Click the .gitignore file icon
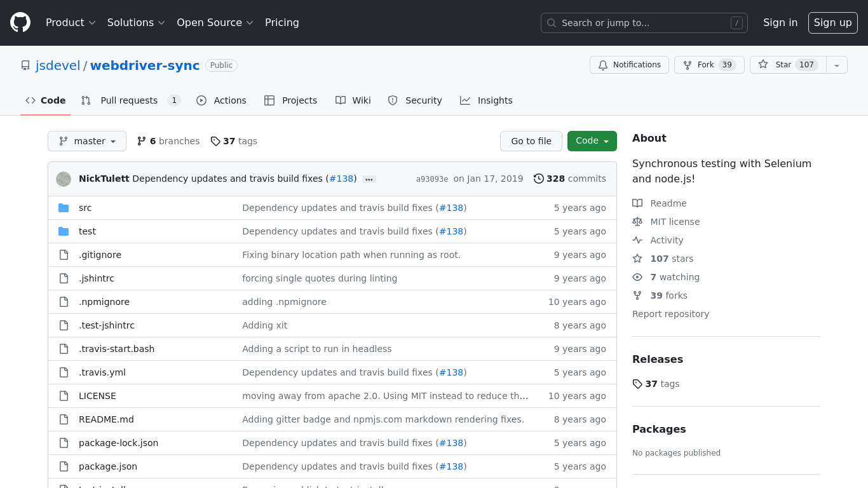The height and width of the screenshot is (488, 868). [x=64, y=255]
